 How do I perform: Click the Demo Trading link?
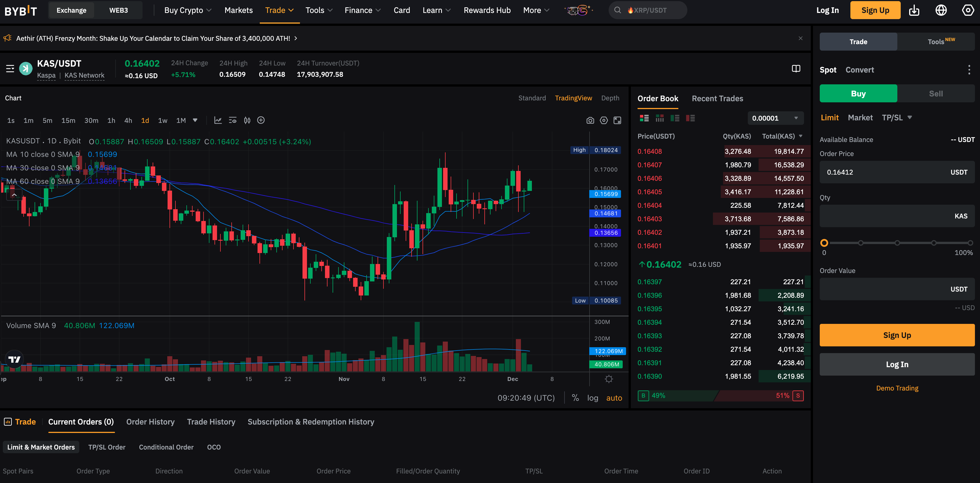(897, 388)
